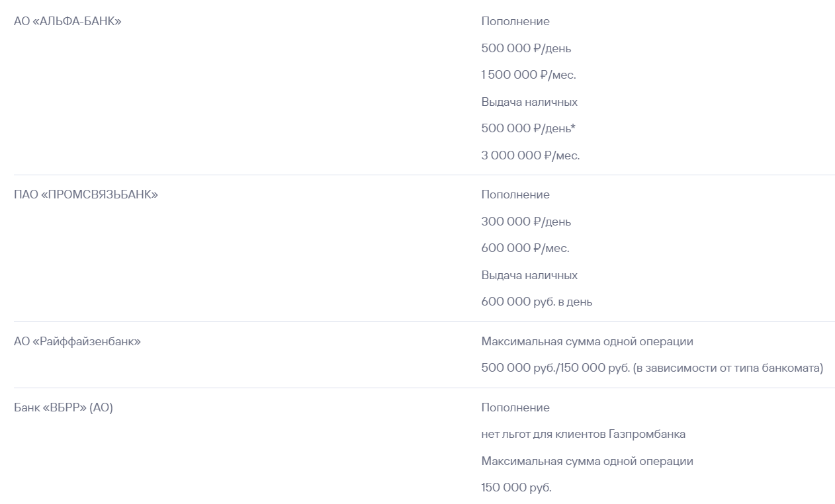This screenshot has height=504, width=835.
Task: Click the 500 000 ₽/день* withdrawal limit
Action: pyautogui.click(x=529, y=128)
